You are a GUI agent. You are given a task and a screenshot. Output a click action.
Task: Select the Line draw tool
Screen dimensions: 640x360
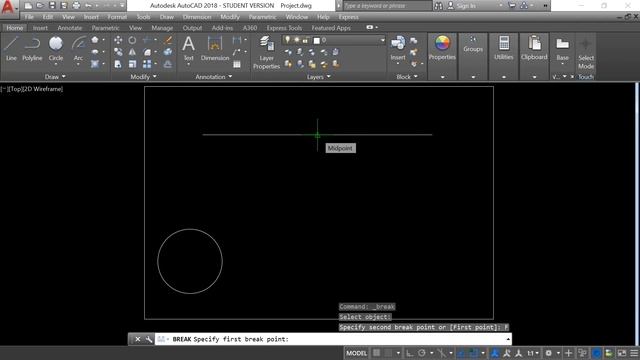point(11,49)
